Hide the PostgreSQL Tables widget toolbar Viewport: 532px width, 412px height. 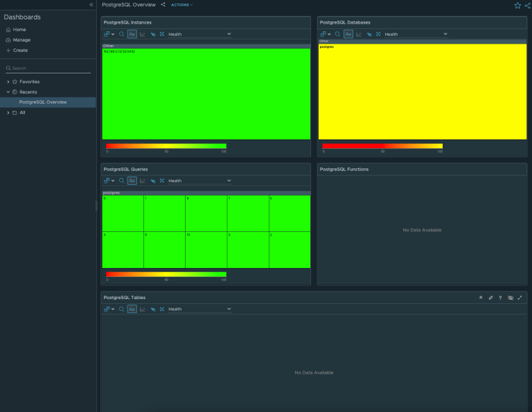510,298
